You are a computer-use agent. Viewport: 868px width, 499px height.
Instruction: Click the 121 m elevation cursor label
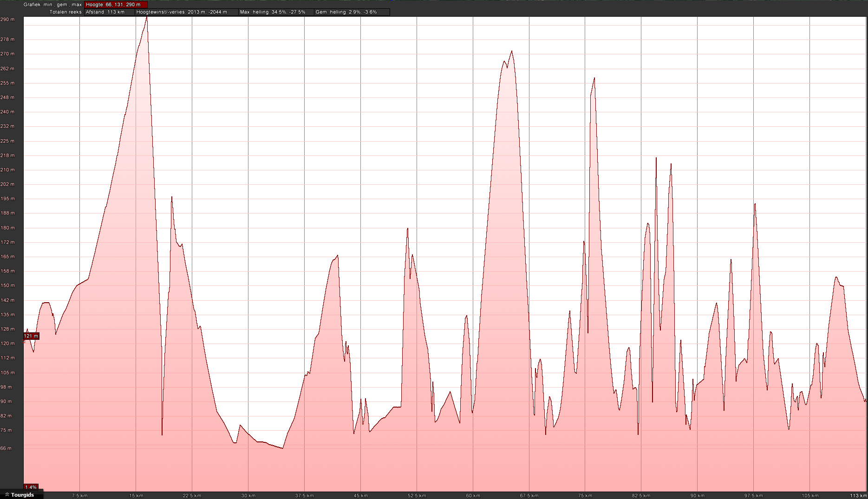pos(31,336)
